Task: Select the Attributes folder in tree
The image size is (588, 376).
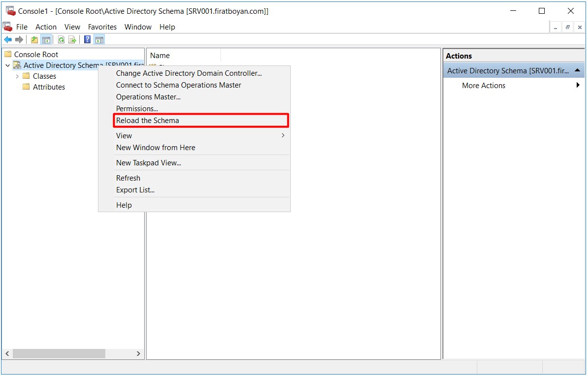Action: (49, 87)
